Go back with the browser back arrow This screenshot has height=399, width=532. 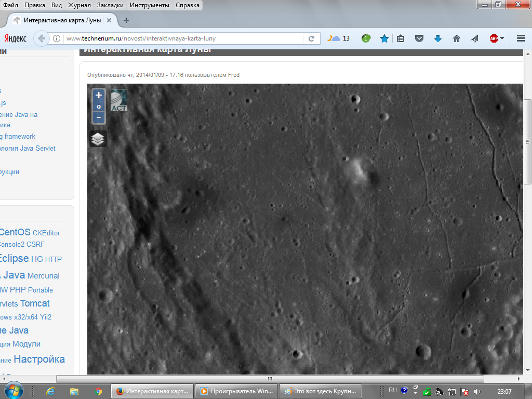42,38
